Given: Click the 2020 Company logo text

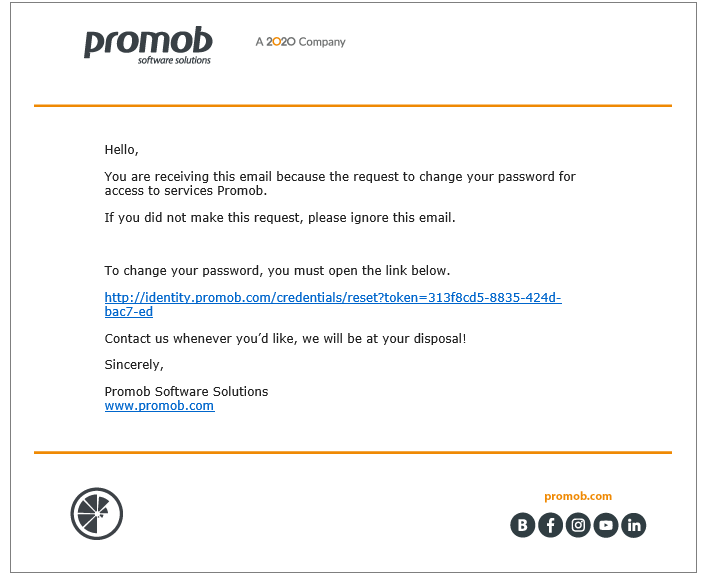Looking at the screenshot, I should pyautogui.click(x=300, y=42).
